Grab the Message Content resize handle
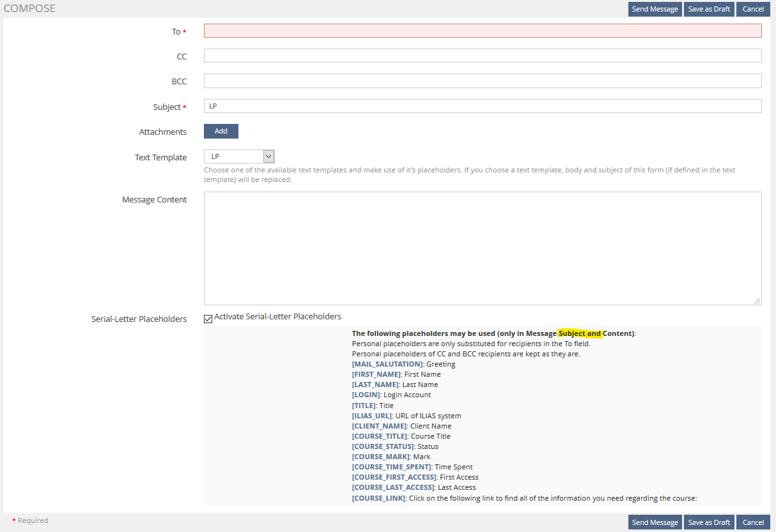 757,301
